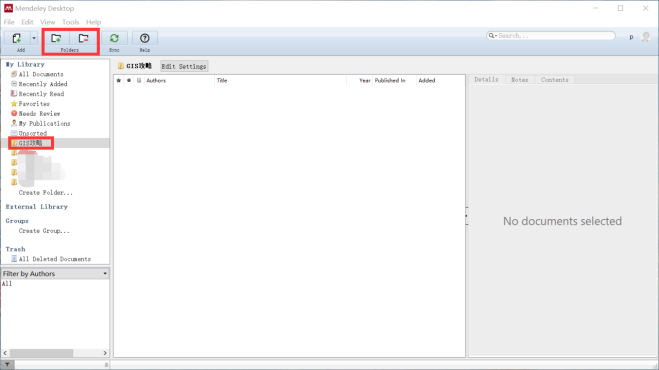Open the View menu
The height and width of the screenshot is (370, 659).
click(47, 22)
